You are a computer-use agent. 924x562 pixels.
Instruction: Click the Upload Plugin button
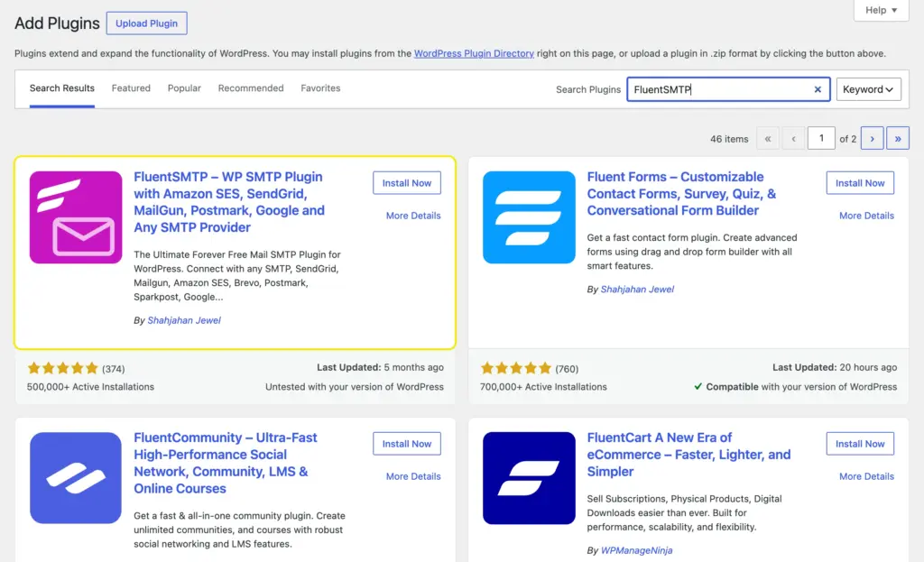[147, 23]
